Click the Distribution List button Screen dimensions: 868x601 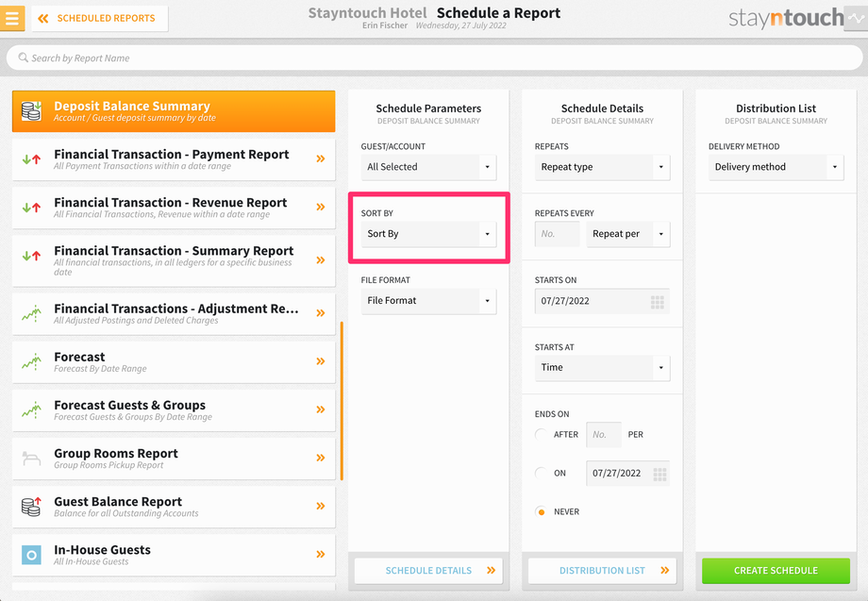click(602, 571)
